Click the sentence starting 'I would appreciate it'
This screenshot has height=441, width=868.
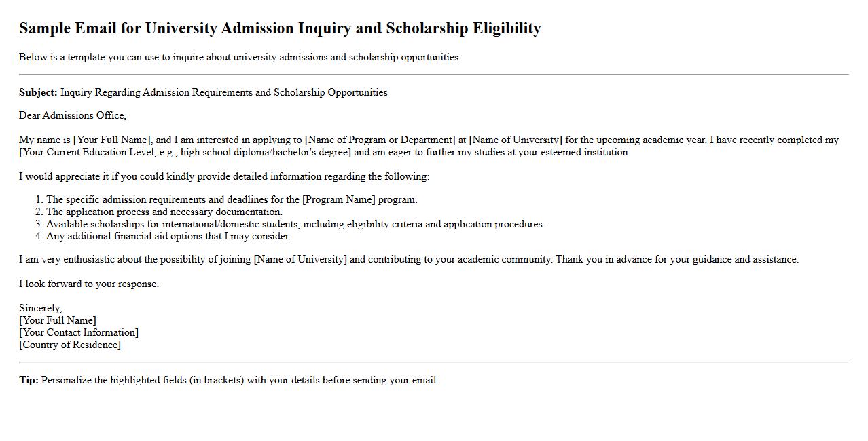[224, 176]
